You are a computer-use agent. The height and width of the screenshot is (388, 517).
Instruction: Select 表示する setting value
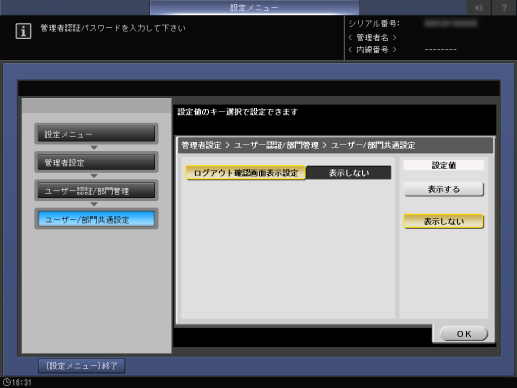[x=444, y=189]
